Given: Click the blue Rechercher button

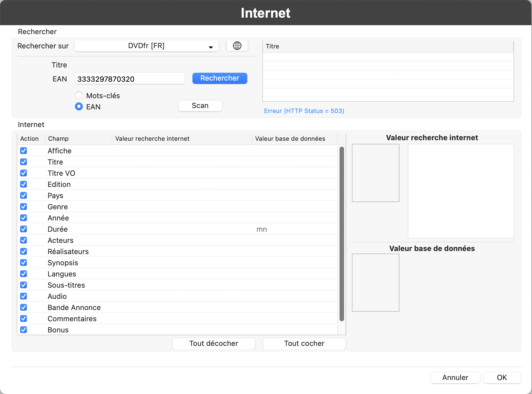Looking at the screenshot, I should click(x=220, y=78).
